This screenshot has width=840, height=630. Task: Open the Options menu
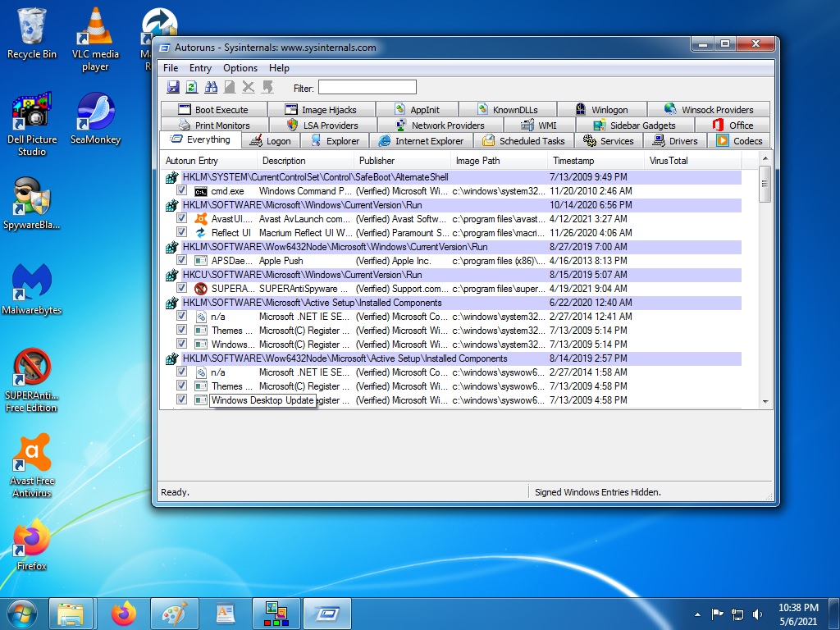(240, 68)
